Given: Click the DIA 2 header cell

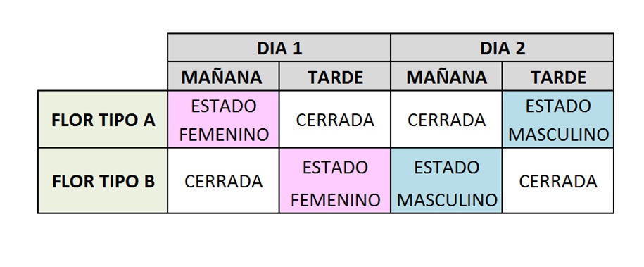Looking at the screenshot, I should pos(503,48).
